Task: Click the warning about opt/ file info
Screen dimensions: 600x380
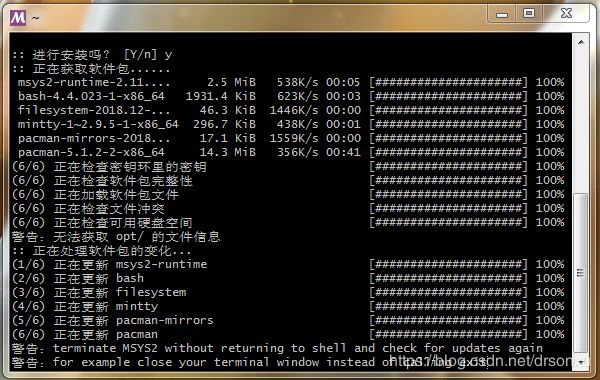Action: tap(116, 237)
